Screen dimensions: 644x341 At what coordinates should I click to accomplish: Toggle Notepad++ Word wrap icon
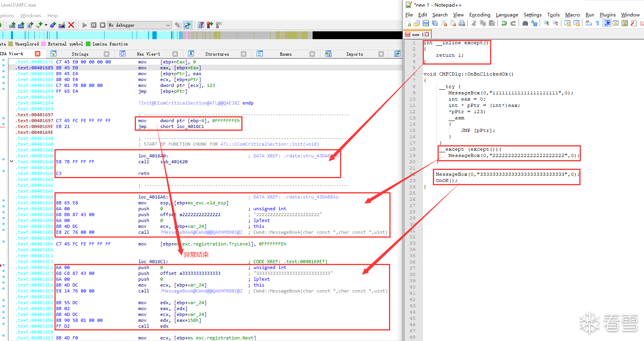[x=589, y=23]
